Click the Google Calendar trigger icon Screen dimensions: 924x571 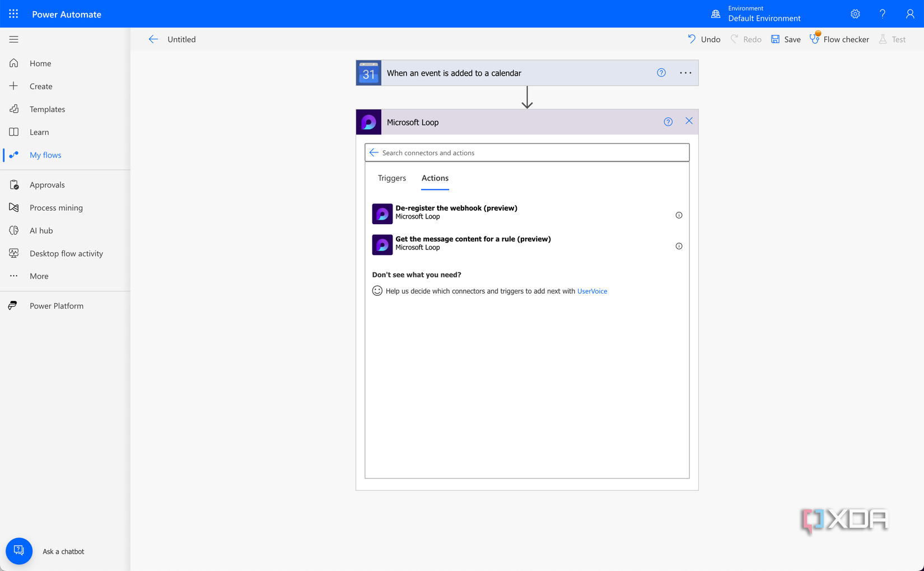click(x=368, y=73)
